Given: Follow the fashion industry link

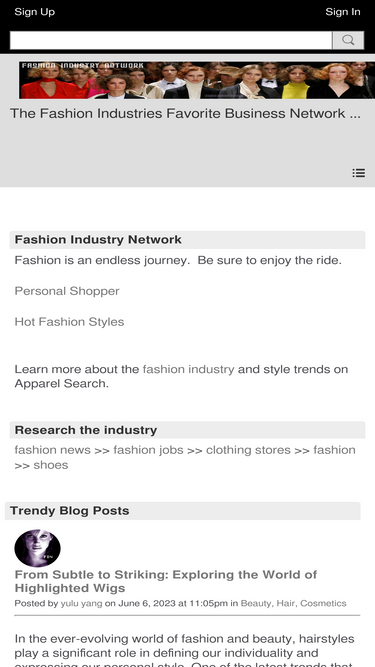Looking at the screenshot, I should point(188,369).
